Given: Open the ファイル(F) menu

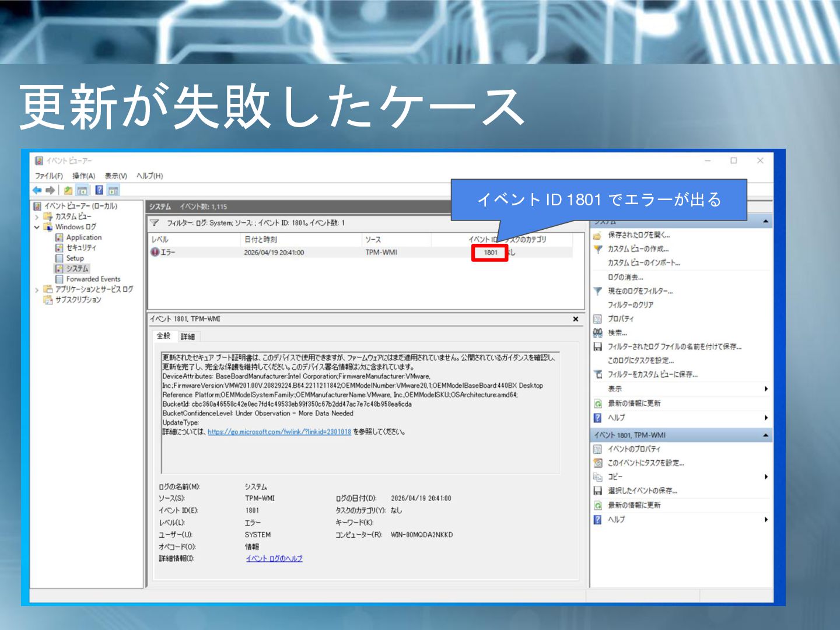Looking at the screenshot, I should (49, 176).
